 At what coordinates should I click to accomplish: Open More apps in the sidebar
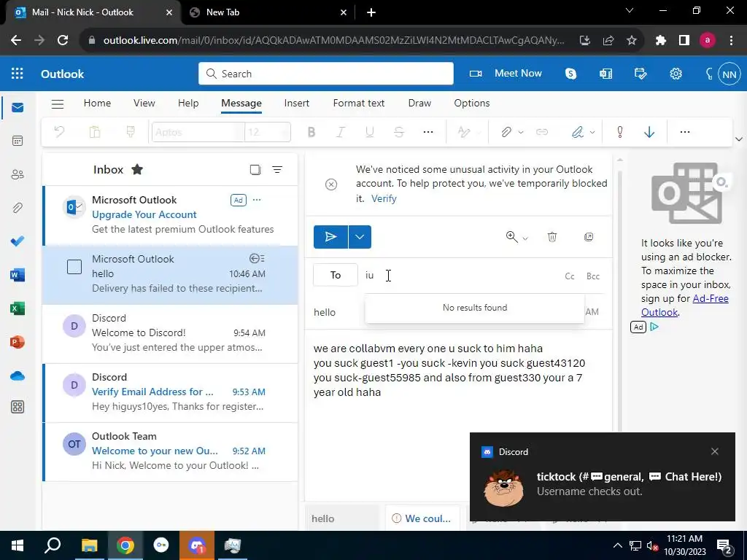(x=18, y=407)
